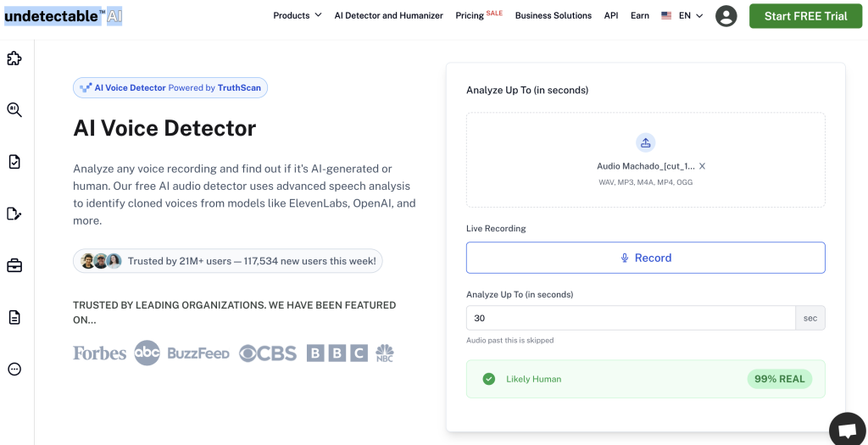
Task: Open the magnifier detector sidebar icon
Action: [x=14, y=110]
